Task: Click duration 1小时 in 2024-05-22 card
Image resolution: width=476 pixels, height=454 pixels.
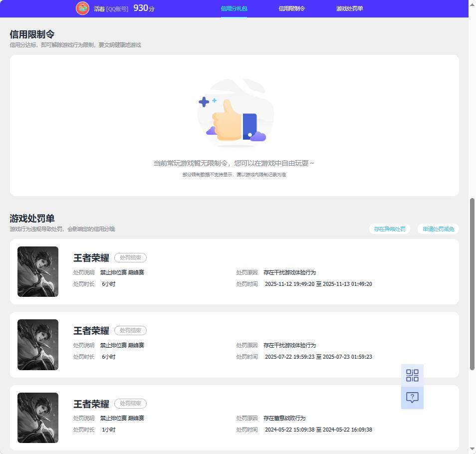Action: 109,430
